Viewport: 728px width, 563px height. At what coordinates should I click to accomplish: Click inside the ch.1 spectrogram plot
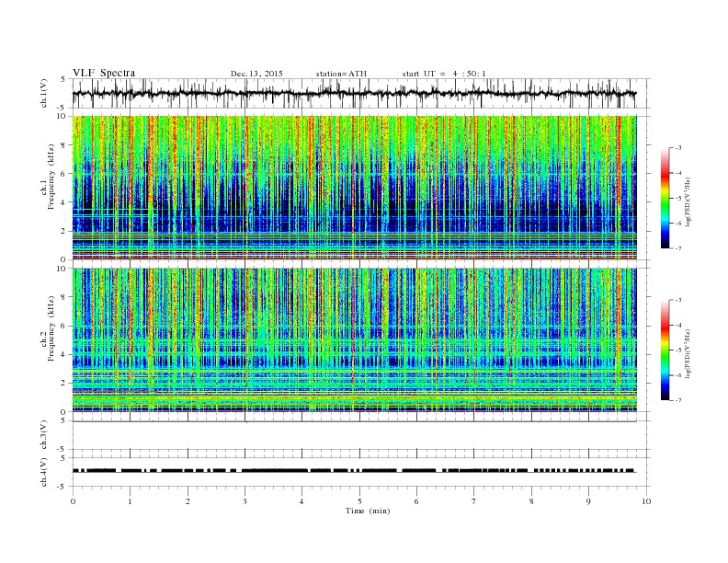[355, 188]
